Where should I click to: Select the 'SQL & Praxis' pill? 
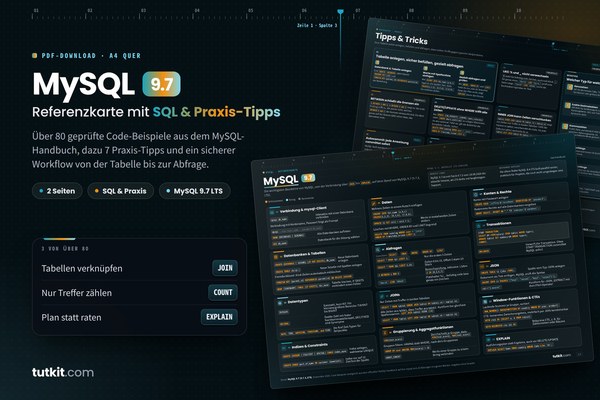[121, 191]
